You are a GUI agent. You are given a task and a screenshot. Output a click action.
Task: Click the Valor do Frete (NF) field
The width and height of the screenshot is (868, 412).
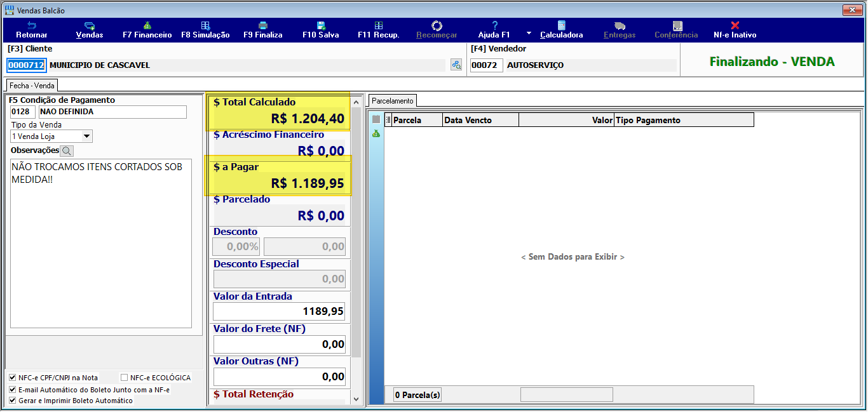[x=279, y=344]
